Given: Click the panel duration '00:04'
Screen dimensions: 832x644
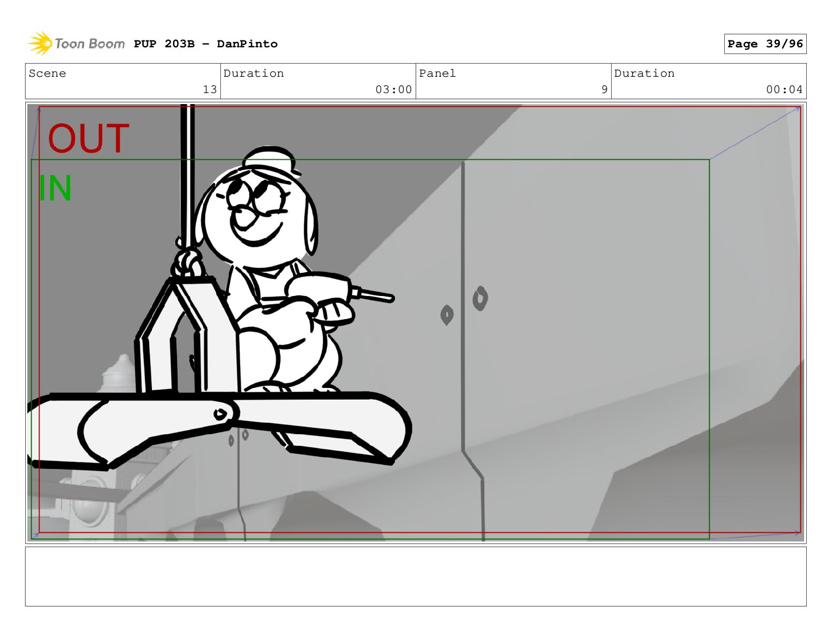Looking at the screenshot, I should 784,89.
